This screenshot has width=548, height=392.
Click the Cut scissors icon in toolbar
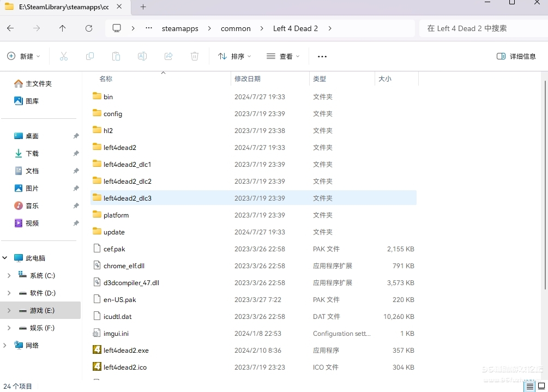click(64, 56)
